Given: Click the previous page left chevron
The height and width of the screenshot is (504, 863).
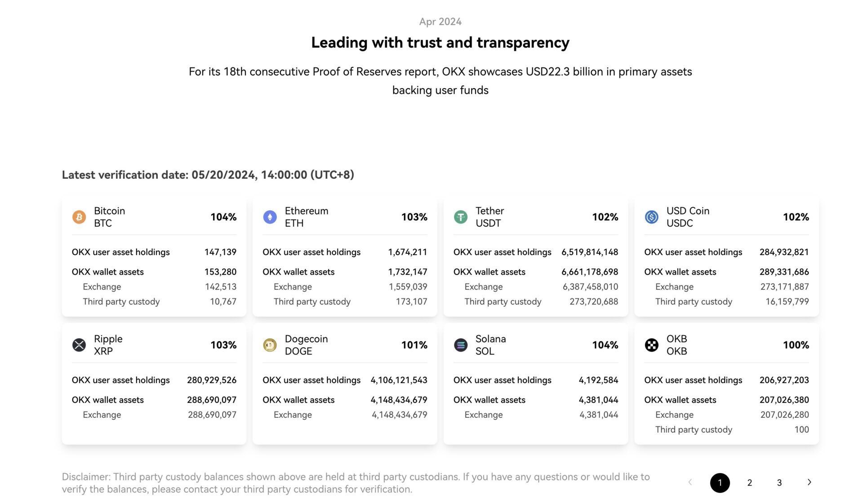Looking at the screenshot, I should [x=690, y=482].
